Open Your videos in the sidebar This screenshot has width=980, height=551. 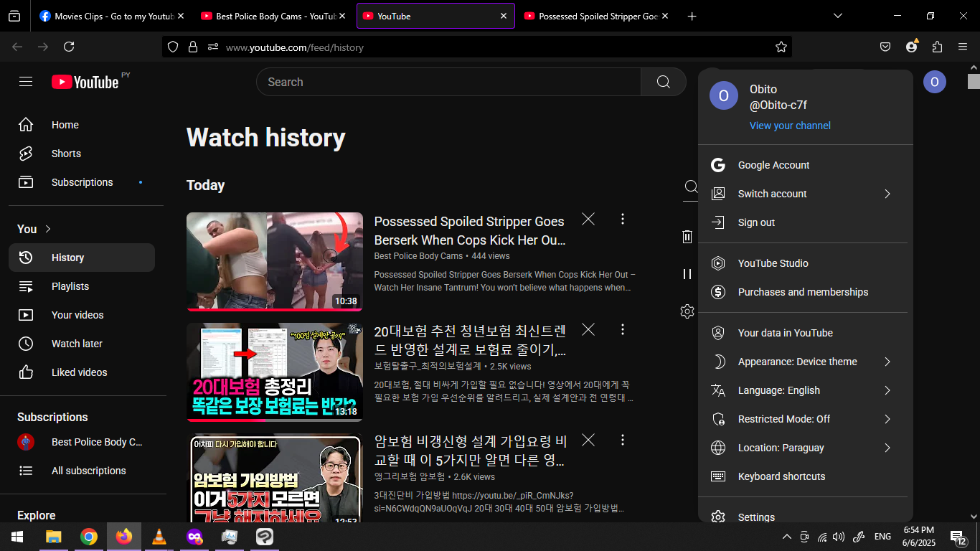[x=82, y=315]
